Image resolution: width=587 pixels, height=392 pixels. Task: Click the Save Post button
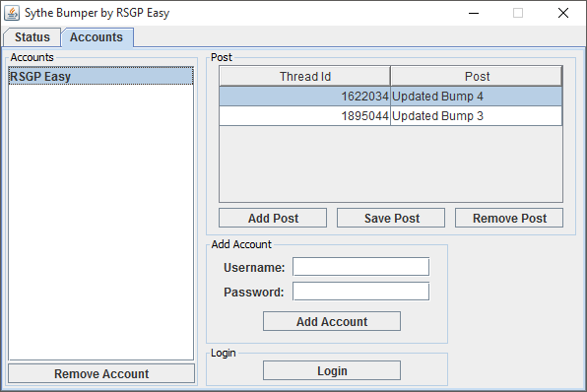click(391, 218)
